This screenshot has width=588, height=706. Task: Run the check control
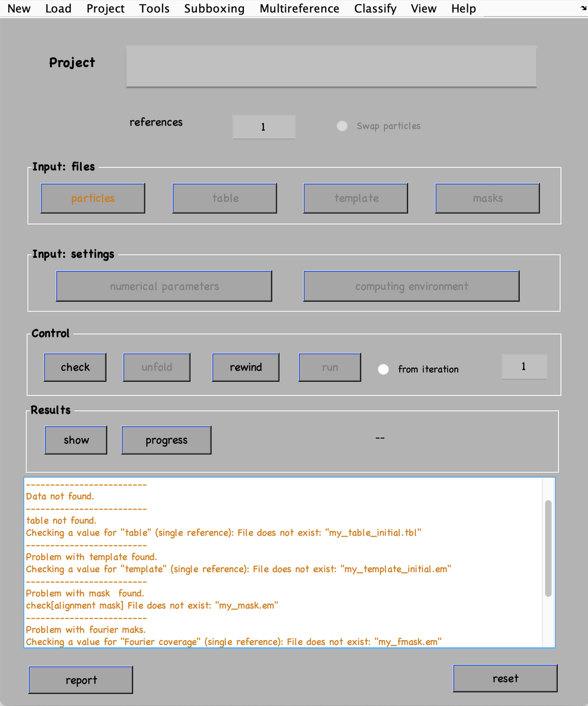[x=75, y=367]
